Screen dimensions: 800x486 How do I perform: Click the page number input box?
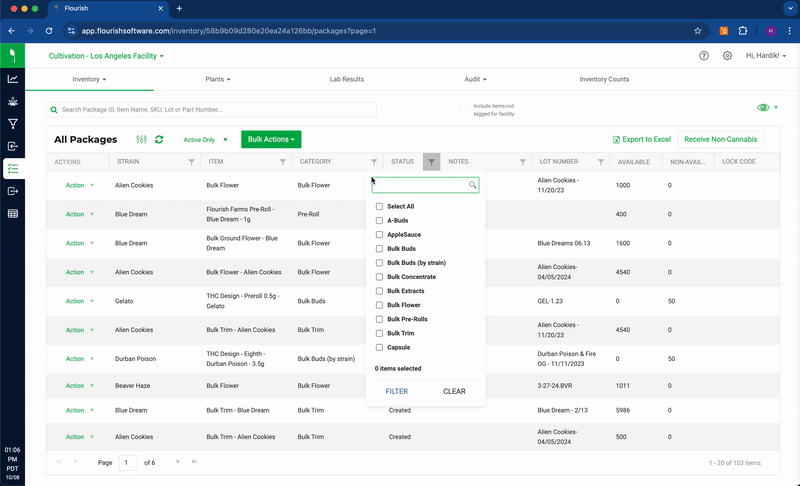[x=128, y=463]
